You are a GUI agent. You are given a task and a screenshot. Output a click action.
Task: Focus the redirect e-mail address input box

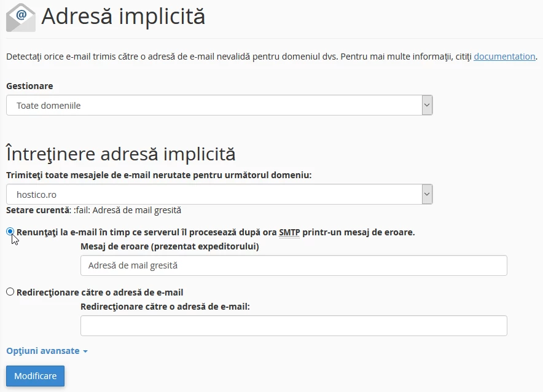[x=293, y=325]
